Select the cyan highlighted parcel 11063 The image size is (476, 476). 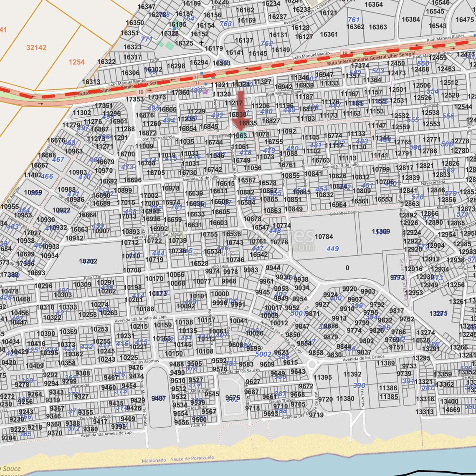[241, 135]
